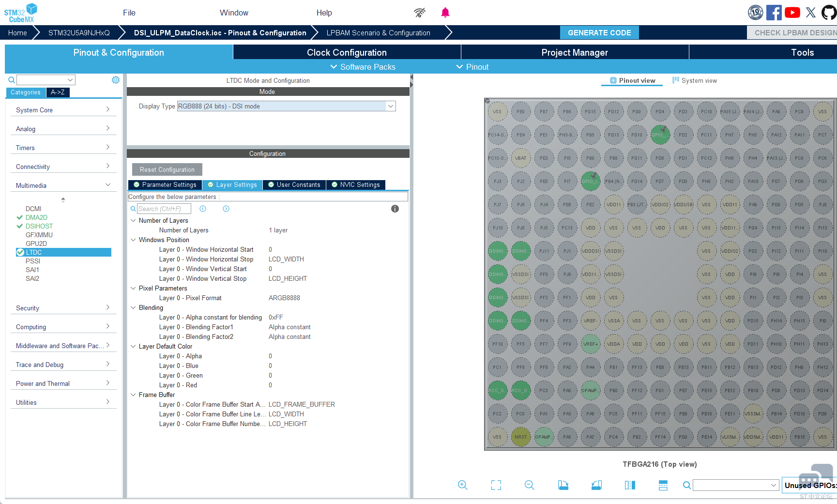
Task: Open LPBAM Scenario & Configuration breadcrumb
Action: click(378, 32)
